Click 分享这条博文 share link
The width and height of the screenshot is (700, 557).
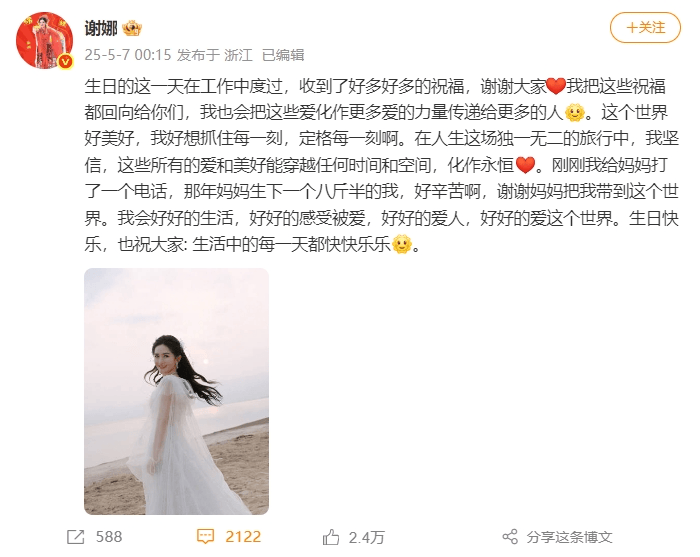click(x=569, y=537)
